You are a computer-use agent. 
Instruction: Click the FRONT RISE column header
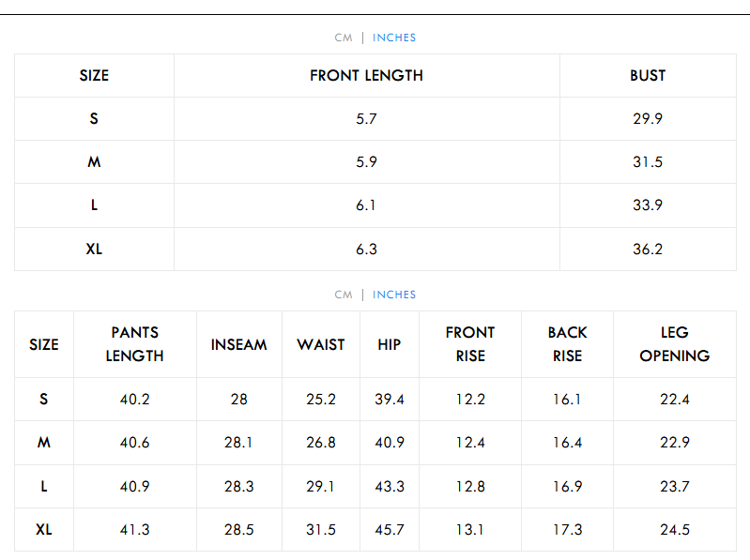470,344
